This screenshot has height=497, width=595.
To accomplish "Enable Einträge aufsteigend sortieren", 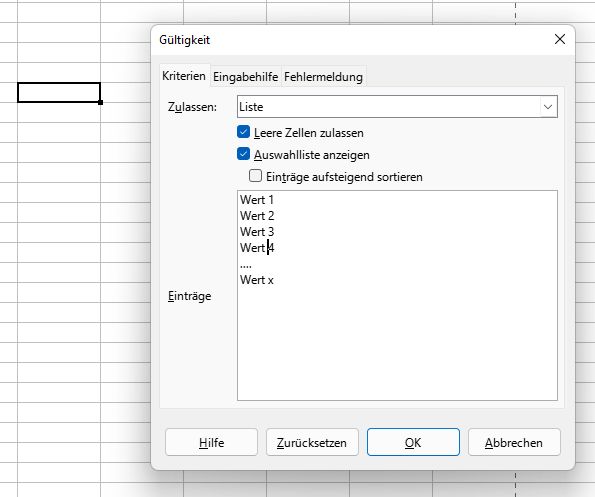I will tap(255, 176).
